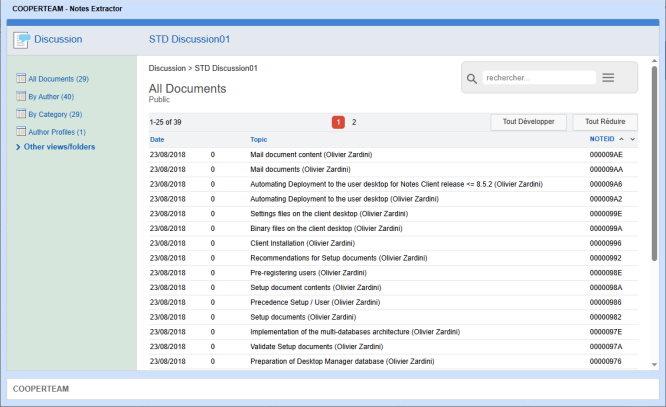Screen dimensions: 666x407
Task: Open All Documents (29) view
Action: point(59,79)
